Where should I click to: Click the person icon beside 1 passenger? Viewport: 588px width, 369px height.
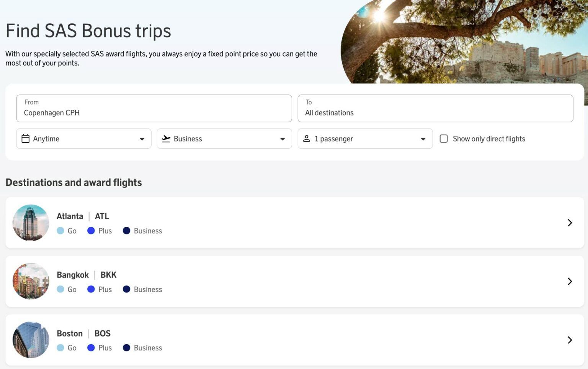click(307, 138)
